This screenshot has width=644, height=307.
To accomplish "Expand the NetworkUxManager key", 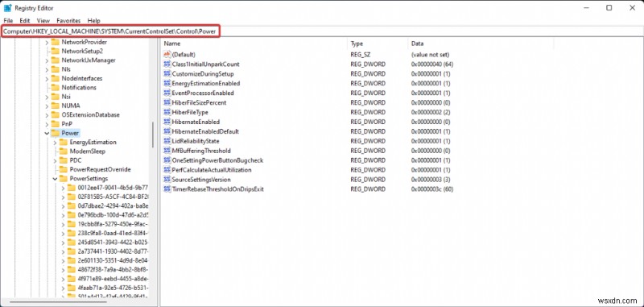I will tap(47, 60).
